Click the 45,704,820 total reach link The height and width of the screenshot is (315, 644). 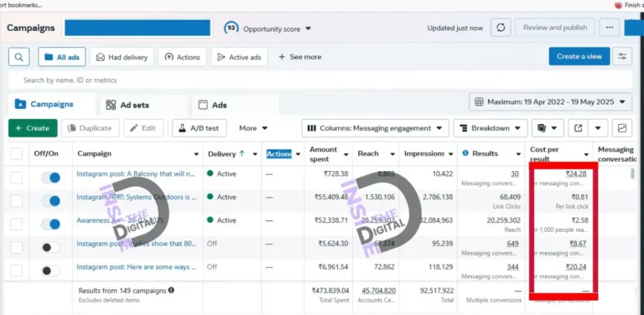pos(379,291)
